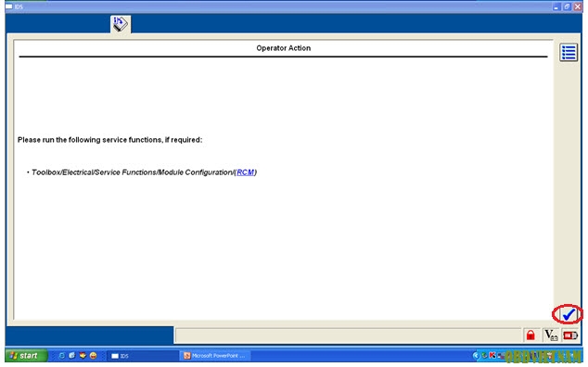This screenshot has height=367, width=588.
Task: Open the list menu icon at top right
Action: click(569, 52)
